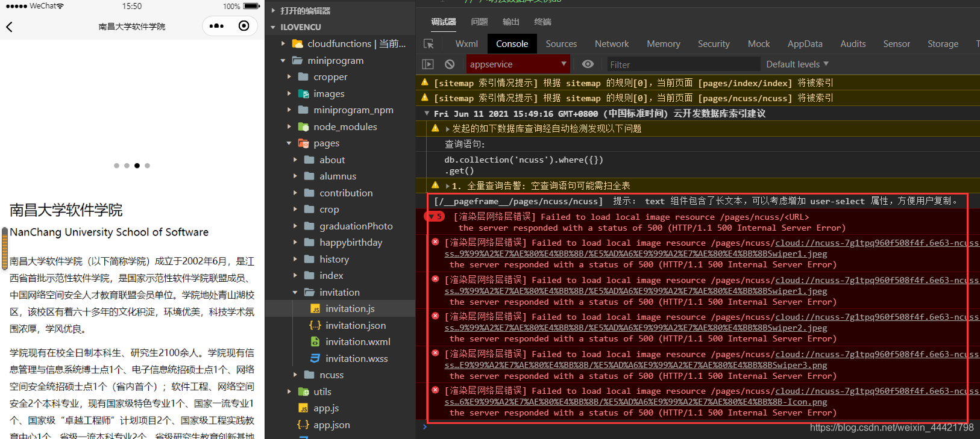Open the Network panel tab
Viewport: 980px width, 439px height.
click(612, 44)
